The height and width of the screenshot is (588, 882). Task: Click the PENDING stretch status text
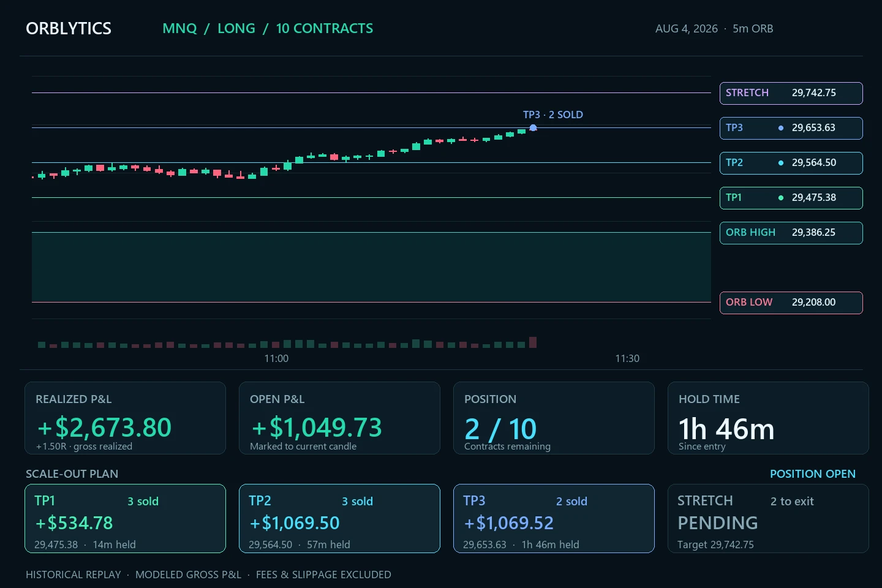point(718,523)
